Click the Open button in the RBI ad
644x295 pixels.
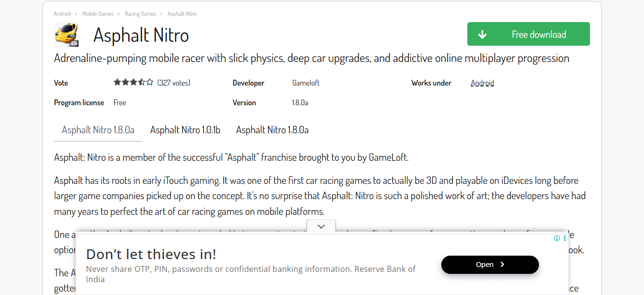tap(490, 265)
